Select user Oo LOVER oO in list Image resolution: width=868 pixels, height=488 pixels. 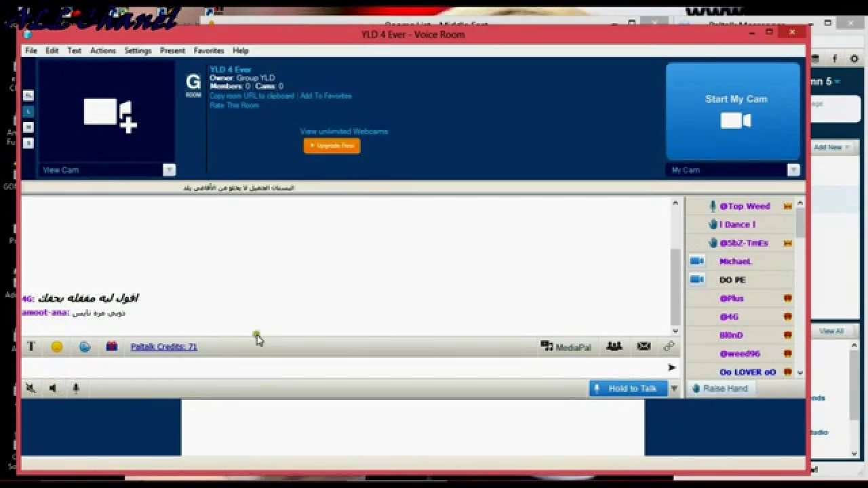click(x=747, y=372)
